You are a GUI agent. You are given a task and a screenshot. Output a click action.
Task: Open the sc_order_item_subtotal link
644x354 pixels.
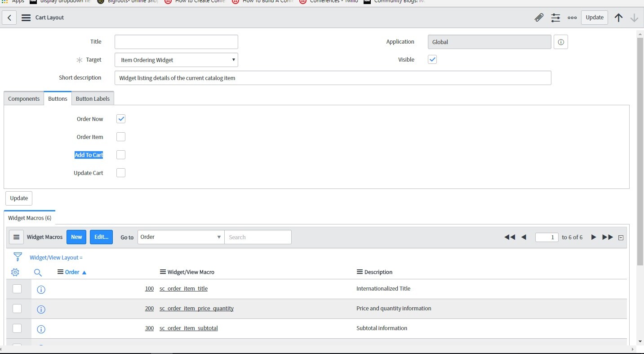(x=189, y=328)
